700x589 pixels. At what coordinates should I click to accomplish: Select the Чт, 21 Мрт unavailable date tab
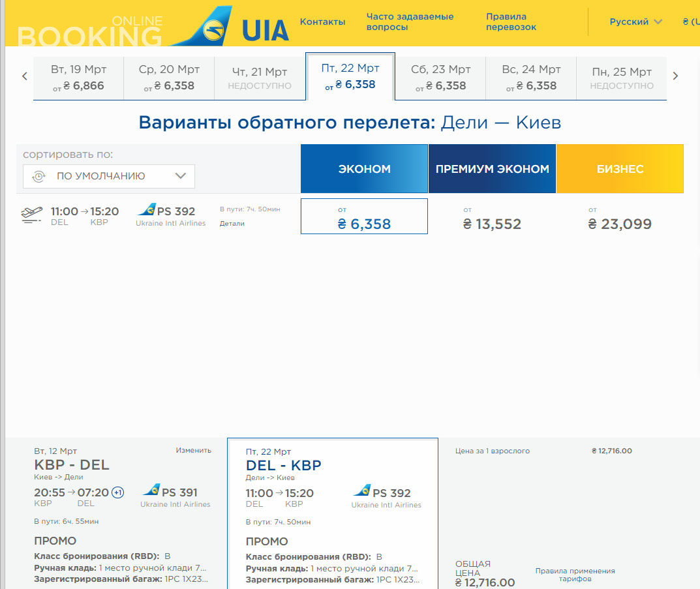260,78
